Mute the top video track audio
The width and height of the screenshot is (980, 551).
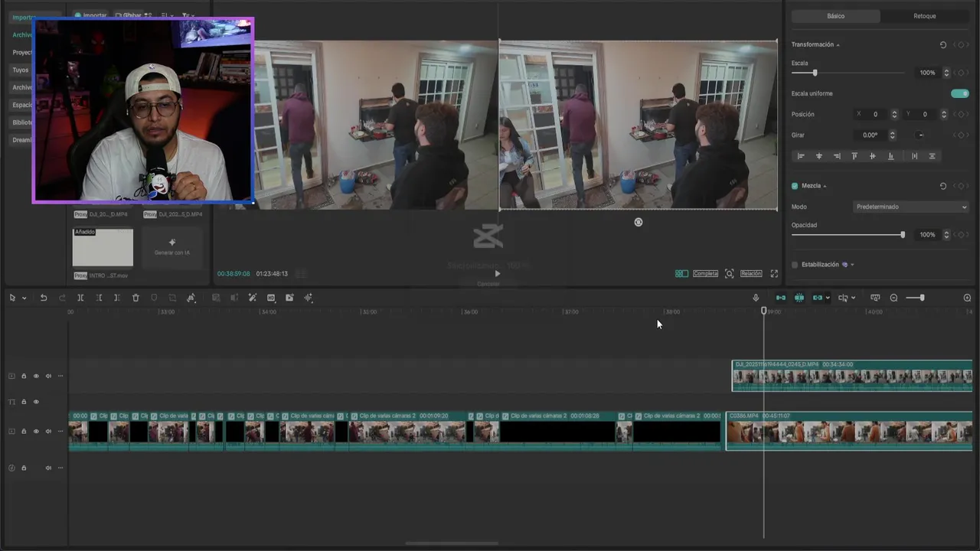coord(48,376)
